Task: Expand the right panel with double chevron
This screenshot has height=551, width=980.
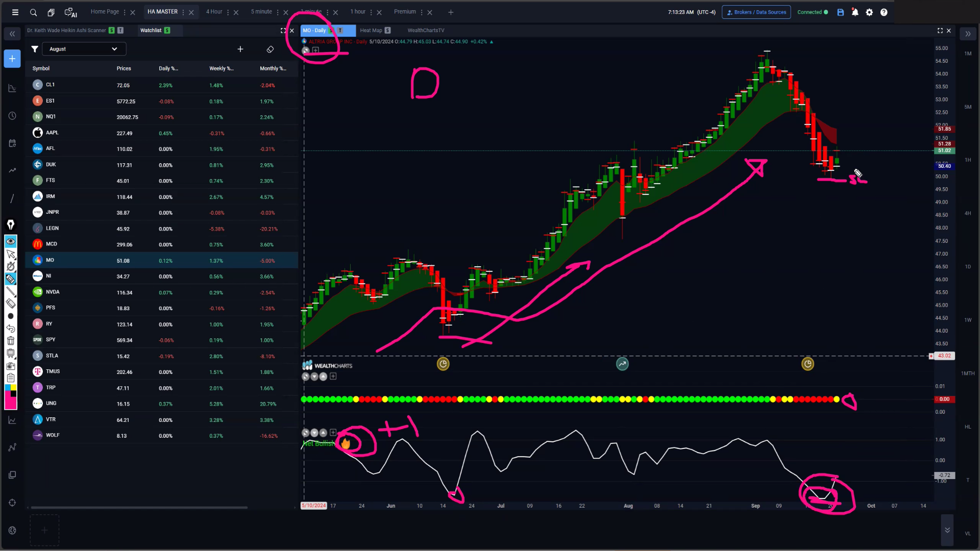Action: point(968,34)
